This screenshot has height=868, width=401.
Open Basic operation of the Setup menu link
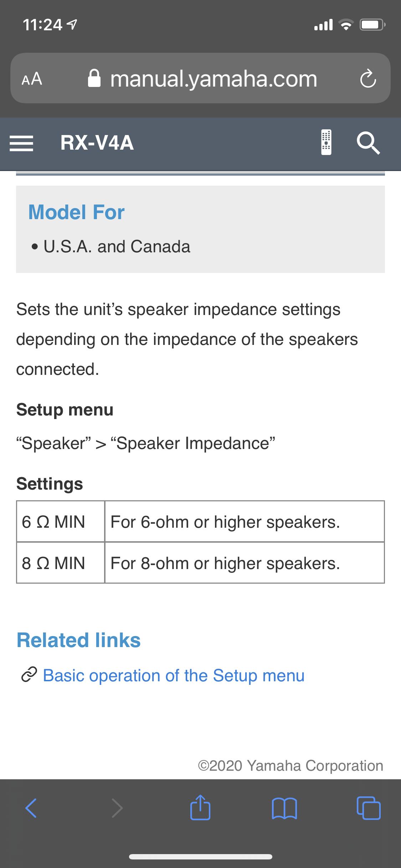[x=174, y=675]
